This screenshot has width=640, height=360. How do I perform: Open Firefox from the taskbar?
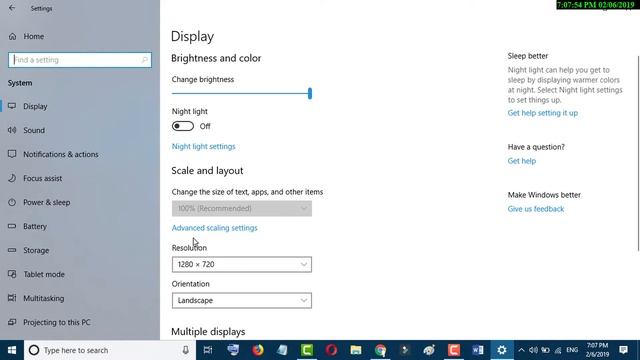coord(258,350)
